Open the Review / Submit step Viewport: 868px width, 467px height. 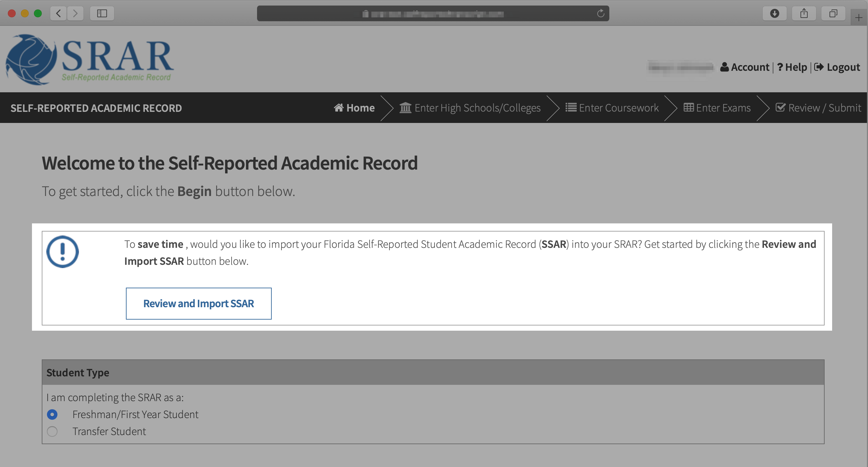click(x=818, y=108)
